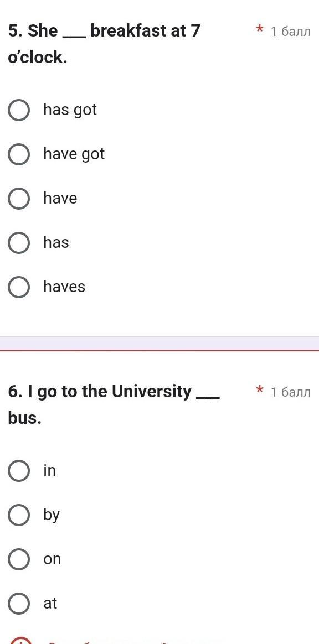Click the question 6 'I go to the University' title
This screenshot has width=319, height=644.
tap(114, 405)
